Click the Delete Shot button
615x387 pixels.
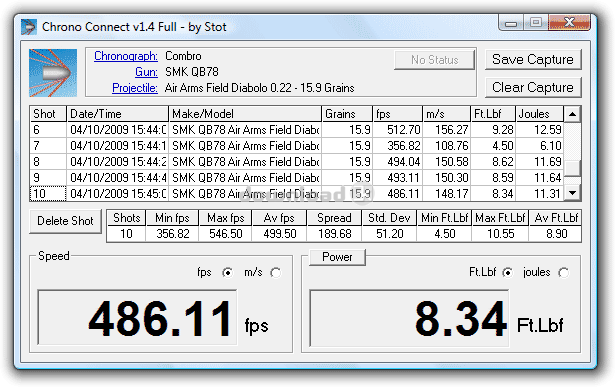click(x=66, y=221)
